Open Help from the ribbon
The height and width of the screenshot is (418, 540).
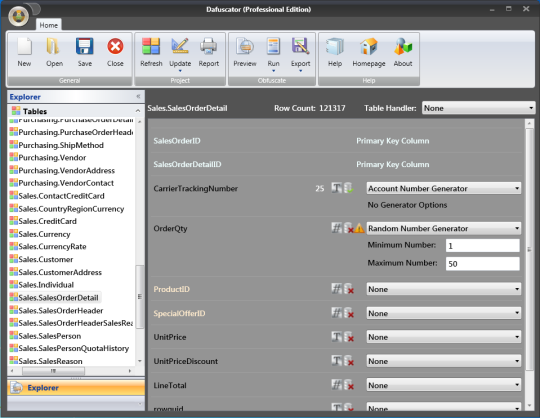(335, 46)
